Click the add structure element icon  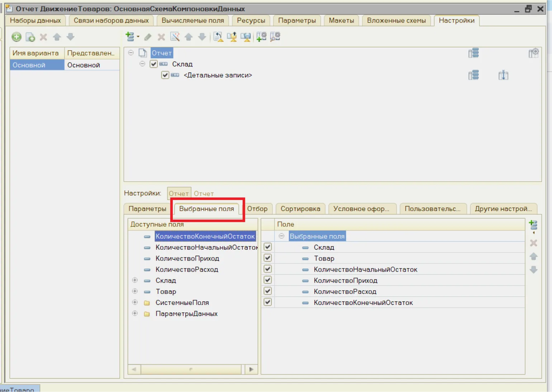[x=130, y=37]
